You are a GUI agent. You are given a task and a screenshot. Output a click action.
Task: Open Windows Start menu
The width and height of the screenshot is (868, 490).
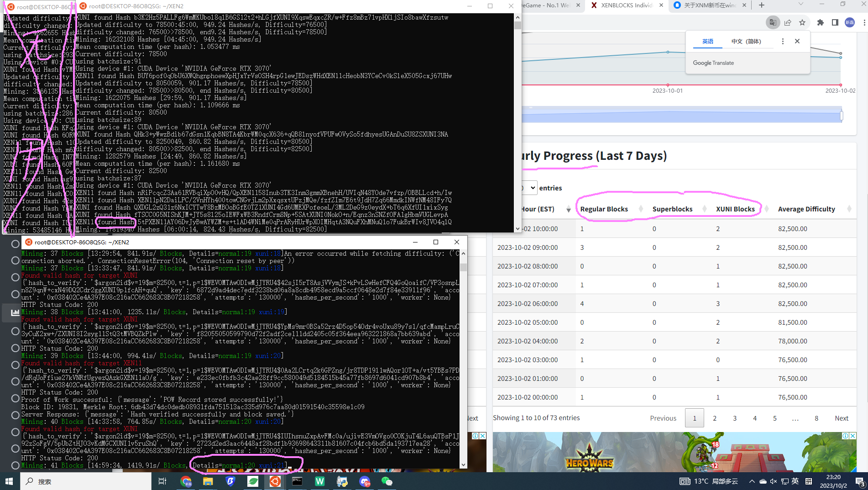(9, 481)
